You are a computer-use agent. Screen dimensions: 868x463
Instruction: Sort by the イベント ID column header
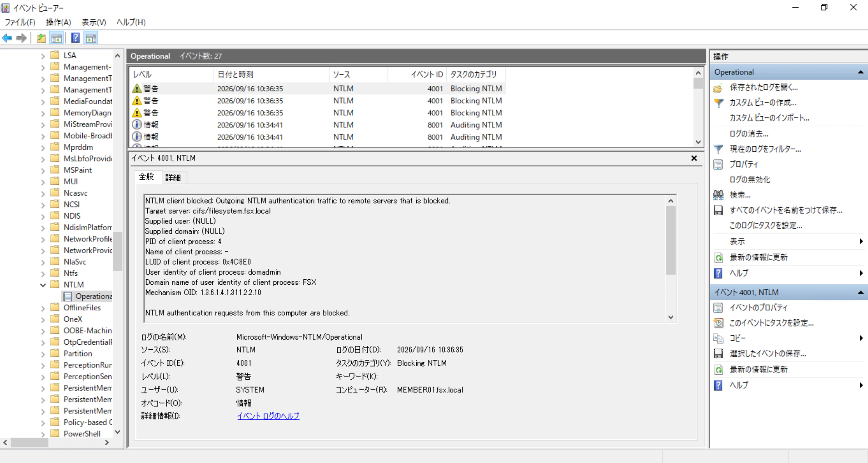(x=417, y=74)
